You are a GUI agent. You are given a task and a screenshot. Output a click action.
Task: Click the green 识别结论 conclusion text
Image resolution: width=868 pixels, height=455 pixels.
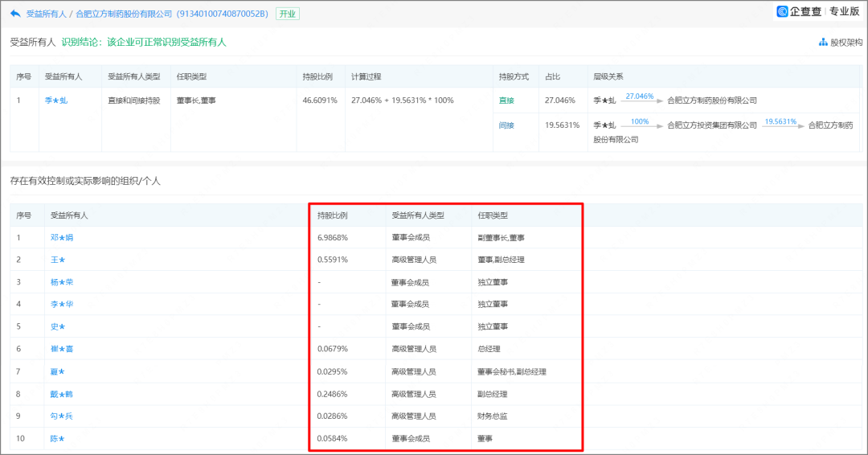pos(144,42)
